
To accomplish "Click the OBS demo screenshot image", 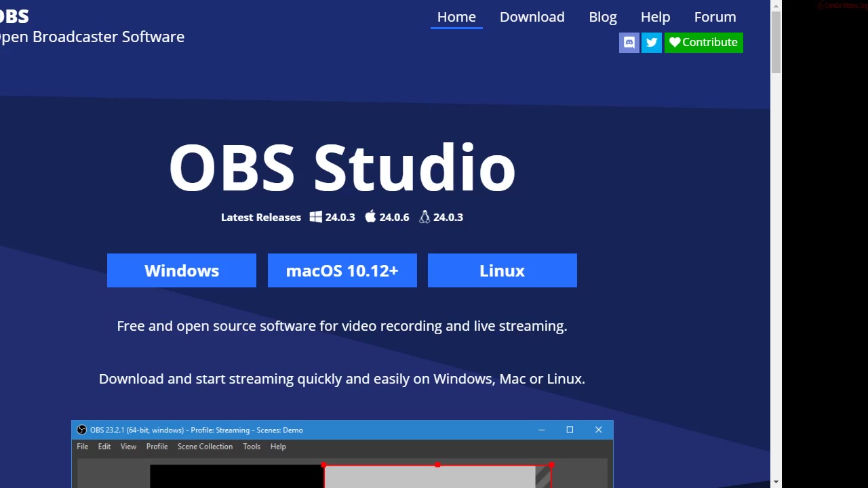I will (342, 468).
